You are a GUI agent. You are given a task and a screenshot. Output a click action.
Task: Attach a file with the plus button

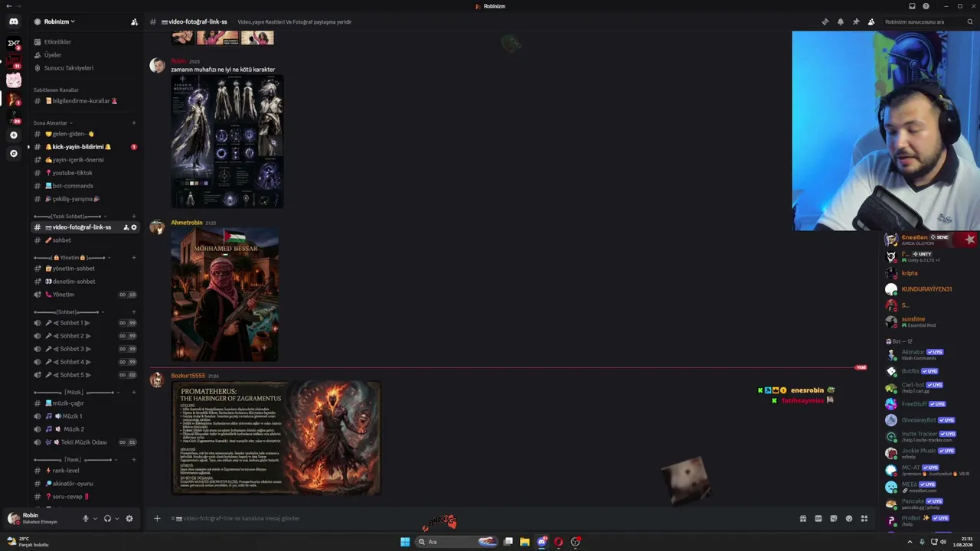157,518
